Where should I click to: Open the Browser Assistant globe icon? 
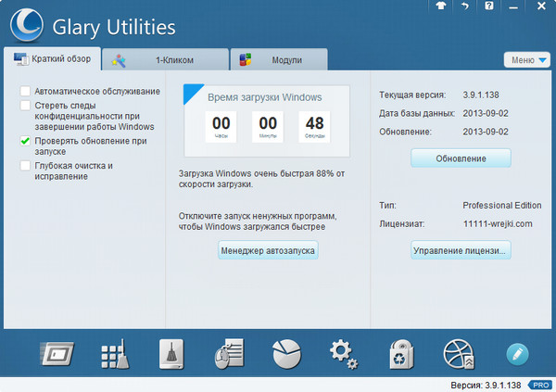click(459, 354)
